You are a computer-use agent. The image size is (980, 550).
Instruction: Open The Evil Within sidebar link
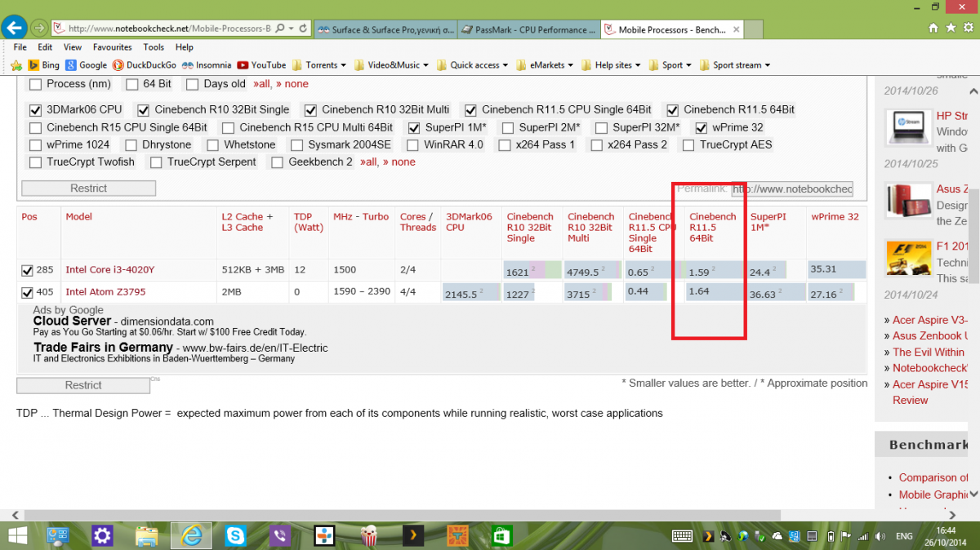(x=929, y=352)
